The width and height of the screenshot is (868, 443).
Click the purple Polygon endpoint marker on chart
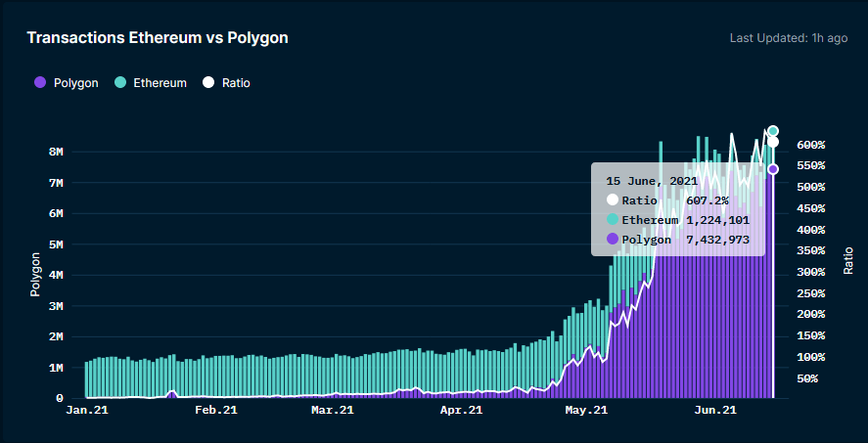point(773,169)
